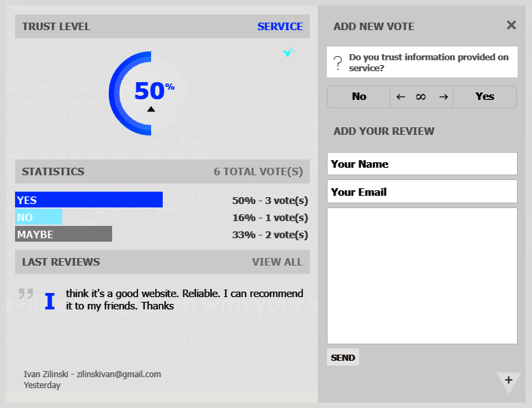Click '16% - 1 vote(s)' text

point(270,218)
